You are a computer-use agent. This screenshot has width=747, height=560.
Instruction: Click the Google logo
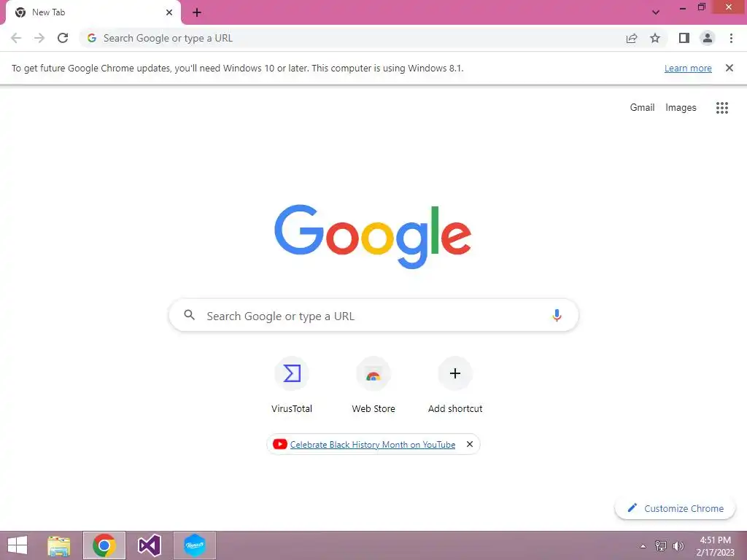tap(373, 236)
